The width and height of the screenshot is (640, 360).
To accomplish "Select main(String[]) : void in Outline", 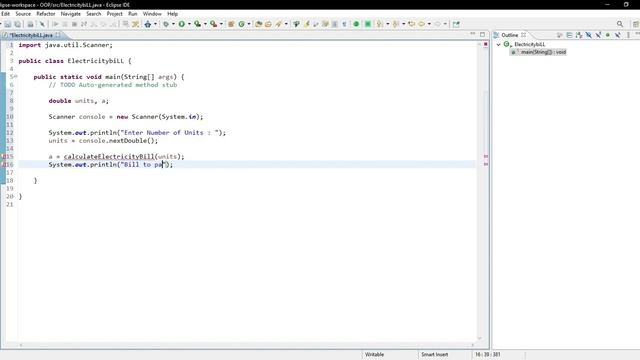I will tap(543, 52).
